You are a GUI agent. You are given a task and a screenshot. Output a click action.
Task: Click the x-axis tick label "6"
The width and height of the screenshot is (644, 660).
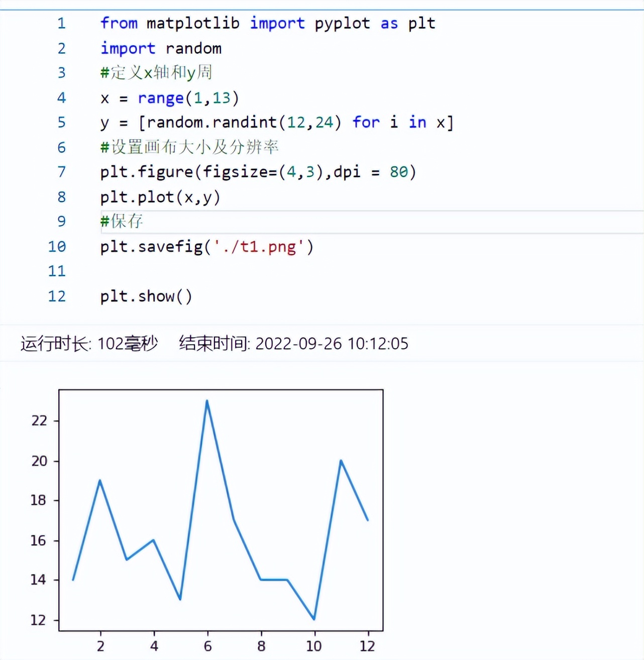pos(207,646)
